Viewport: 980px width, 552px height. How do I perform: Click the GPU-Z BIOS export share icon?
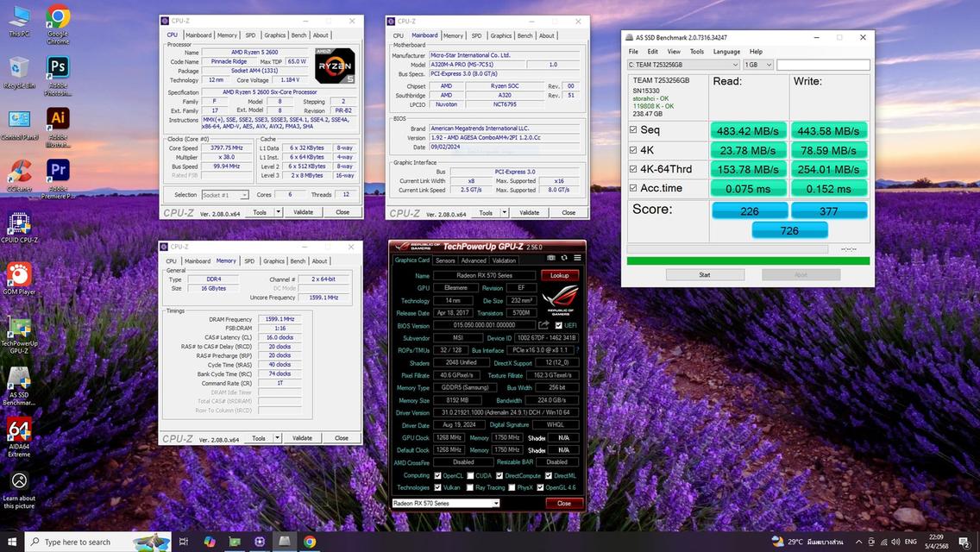[x=543, y=325]
